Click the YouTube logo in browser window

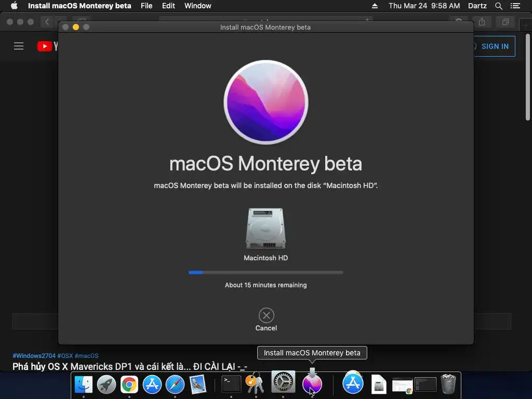47,46
